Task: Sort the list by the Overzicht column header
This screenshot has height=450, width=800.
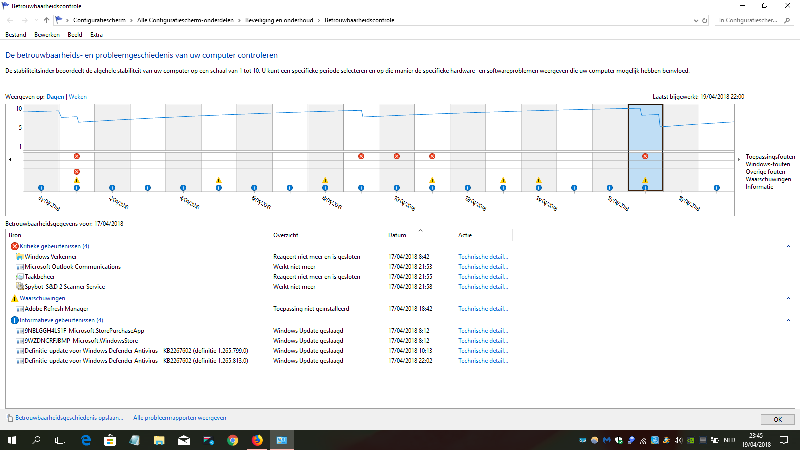Action: point(285,235)
